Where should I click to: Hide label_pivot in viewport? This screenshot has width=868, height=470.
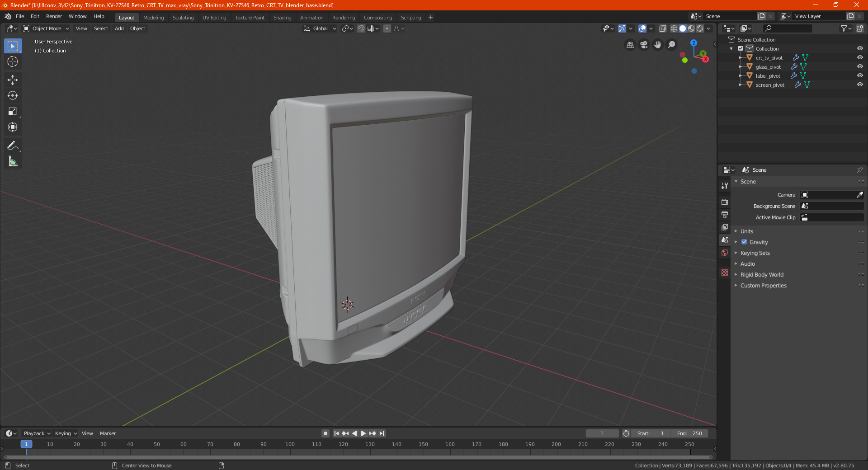[x=860, y=75]
